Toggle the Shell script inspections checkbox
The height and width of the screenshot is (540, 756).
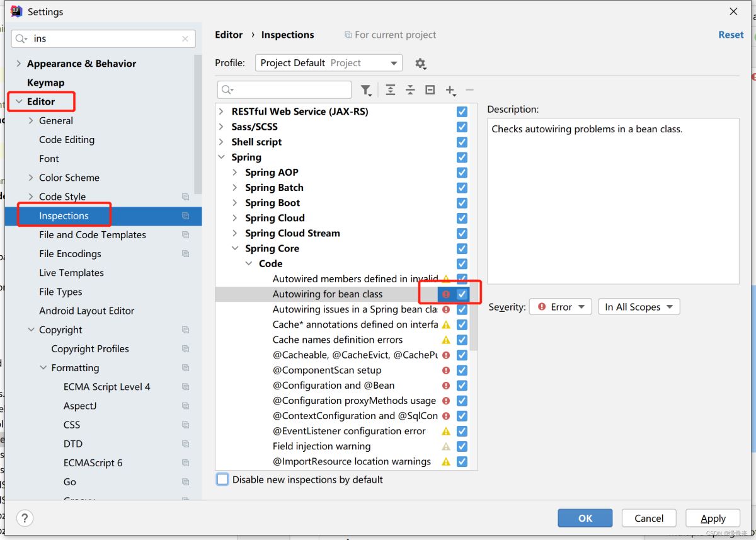coord(462,142)
